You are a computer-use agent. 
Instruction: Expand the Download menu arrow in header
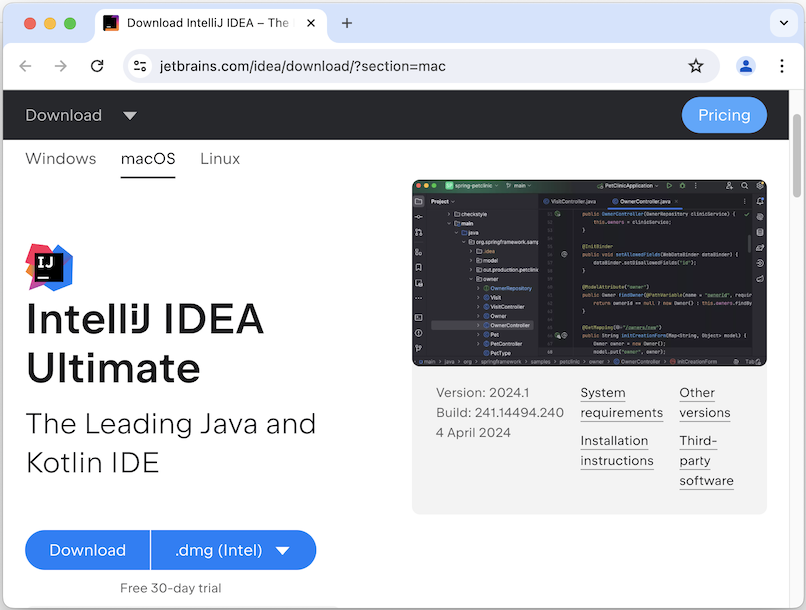[x=130, y=116]
